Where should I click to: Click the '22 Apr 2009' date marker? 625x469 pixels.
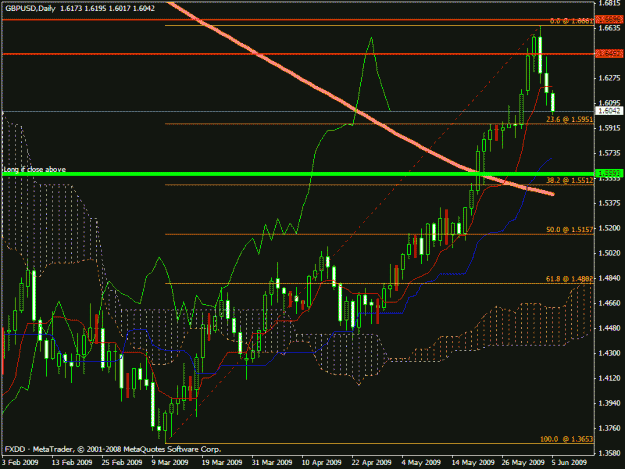click(371, 462)
